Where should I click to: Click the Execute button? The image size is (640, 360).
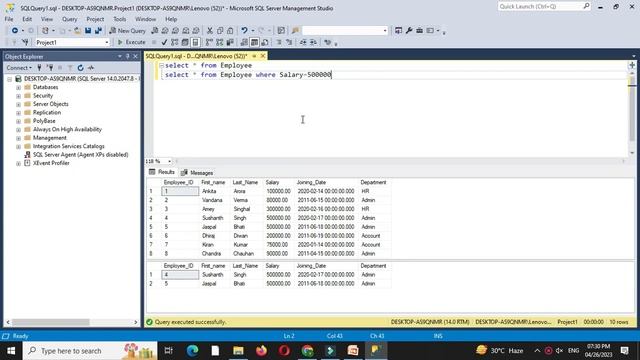click(x=131, y=42)
